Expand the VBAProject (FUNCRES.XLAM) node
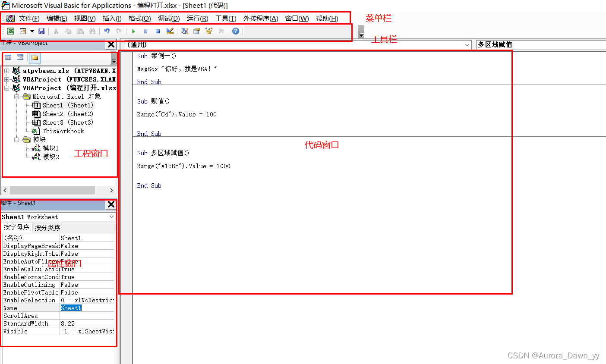Image resolution: width=606 pixels, height=364 pixels. tap(7, 79)
